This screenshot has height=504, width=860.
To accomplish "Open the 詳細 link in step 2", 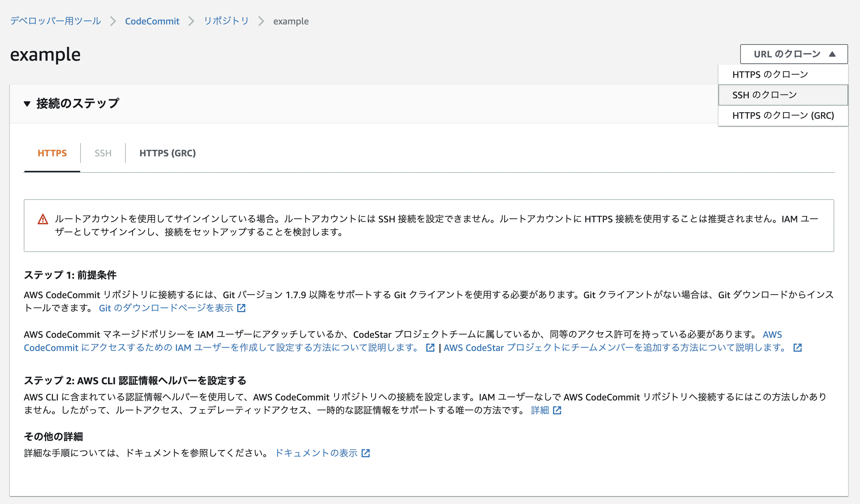I will click(540, 410).
